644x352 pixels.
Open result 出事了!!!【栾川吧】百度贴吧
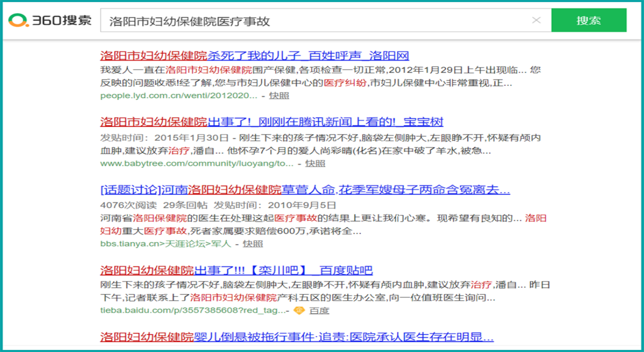236,270
